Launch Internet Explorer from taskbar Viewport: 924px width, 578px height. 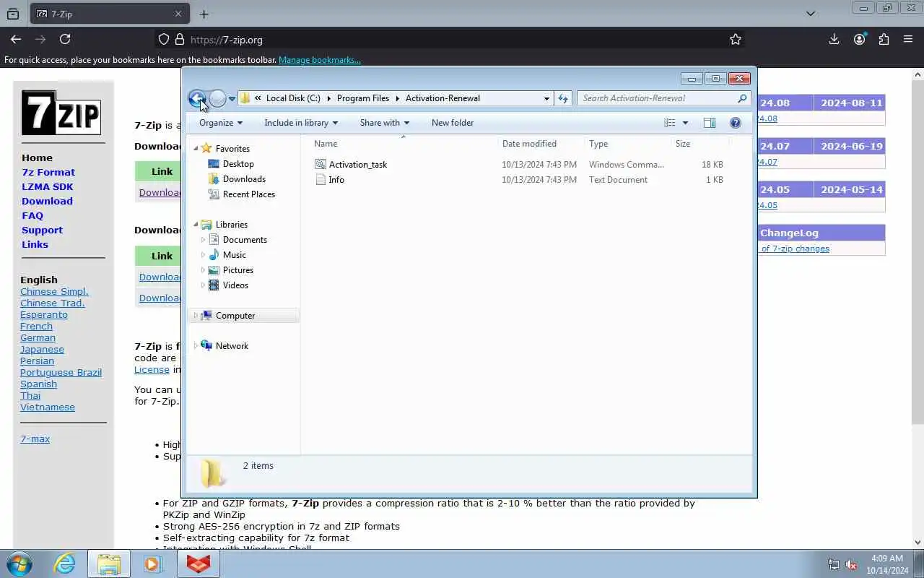click(65, 564)
